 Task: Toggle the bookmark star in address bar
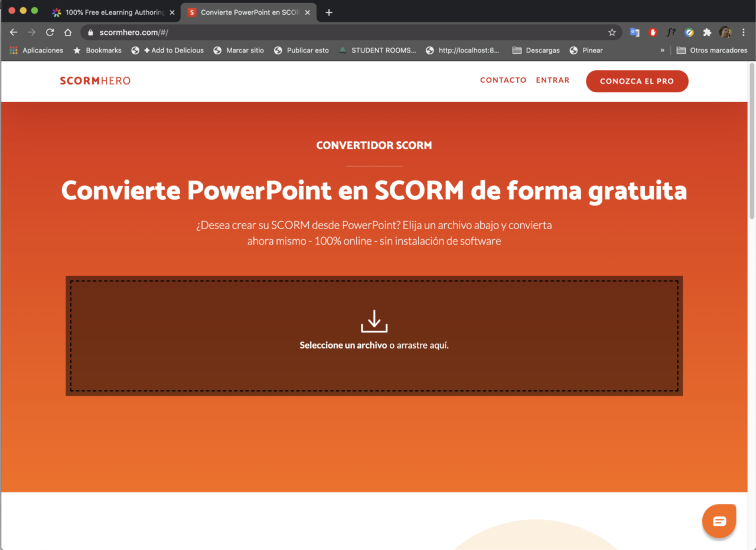(612, 32)
